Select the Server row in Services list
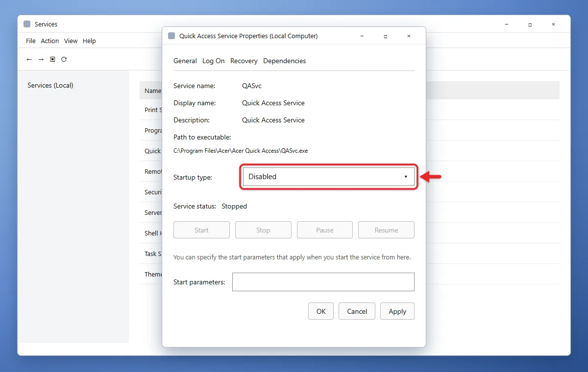Image resolution: width=588 pixels, height=372 pixels. [x=349, y=212]
